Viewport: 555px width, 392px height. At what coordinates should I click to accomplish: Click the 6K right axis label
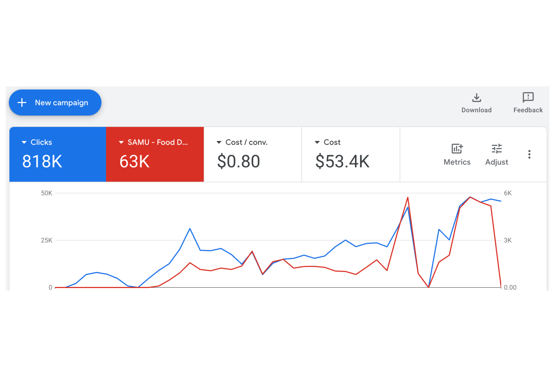point(508,193)
